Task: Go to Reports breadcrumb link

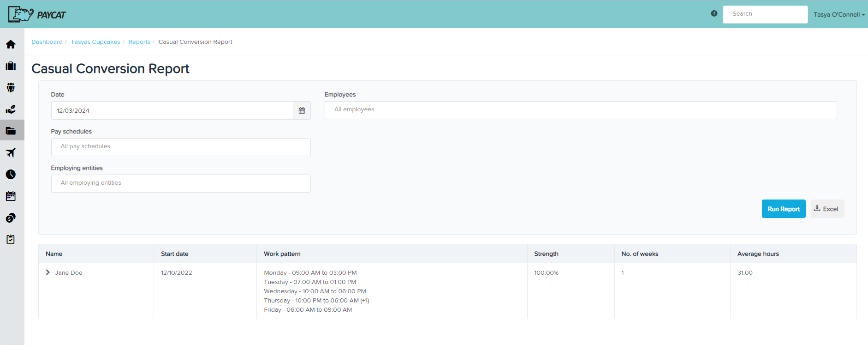Action: pyautogui.click(x=139, y=42)
